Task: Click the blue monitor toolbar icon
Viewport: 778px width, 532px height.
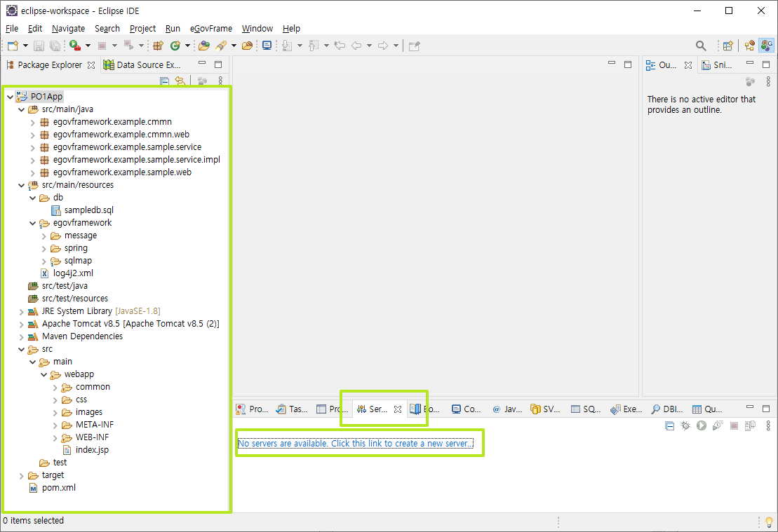Action: point(267,46)
